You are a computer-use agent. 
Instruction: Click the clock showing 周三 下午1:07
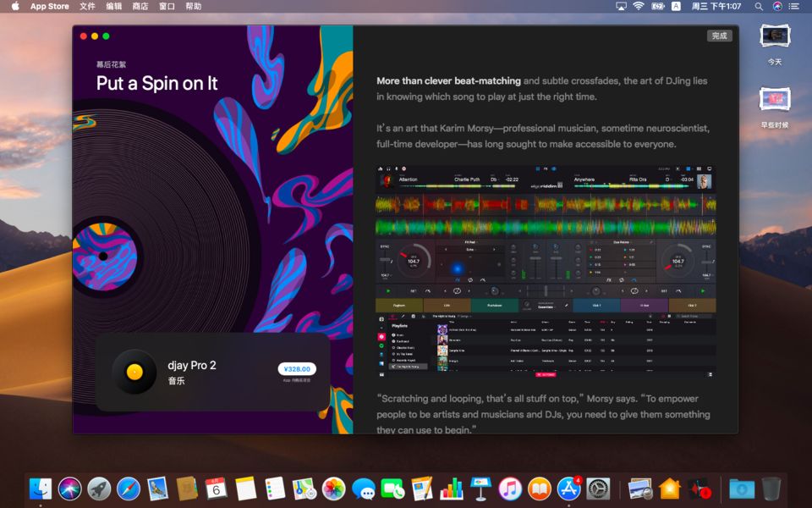(x=716, y=6)
